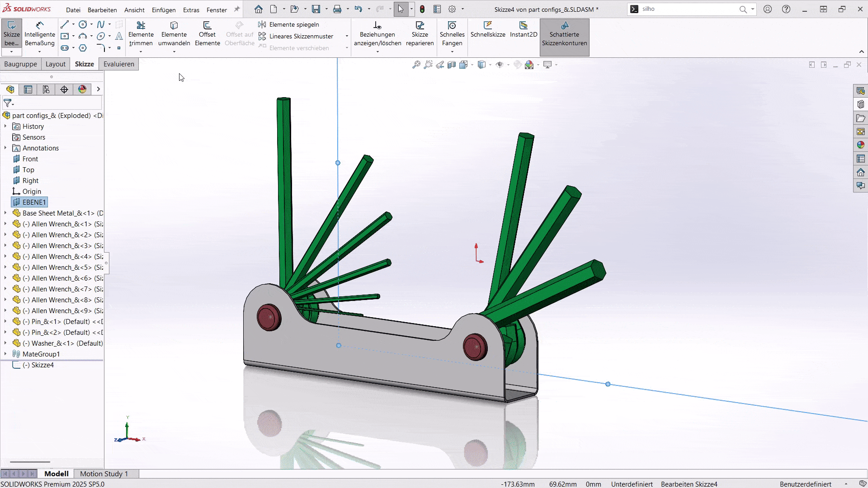Click the Beziehungen anzeigen/löschen button
The height and width of the screenshot is (488, 868).
(378, 34)
